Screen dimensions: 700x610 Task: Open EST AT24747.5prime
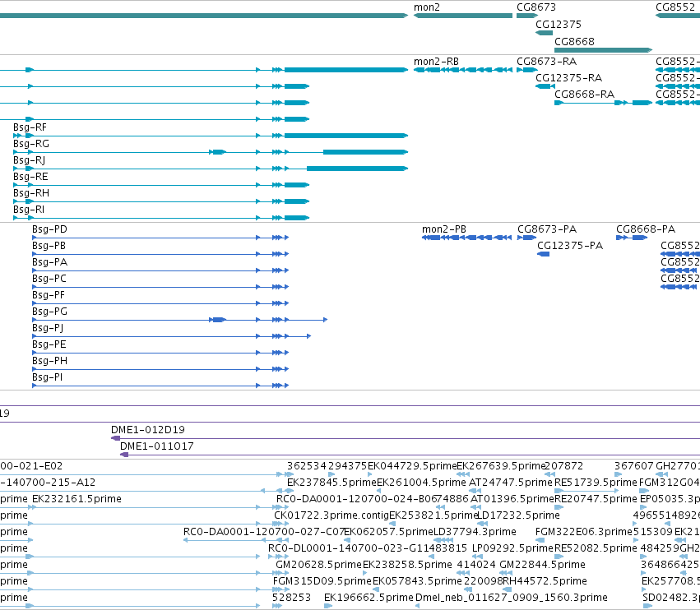point(510,483)
